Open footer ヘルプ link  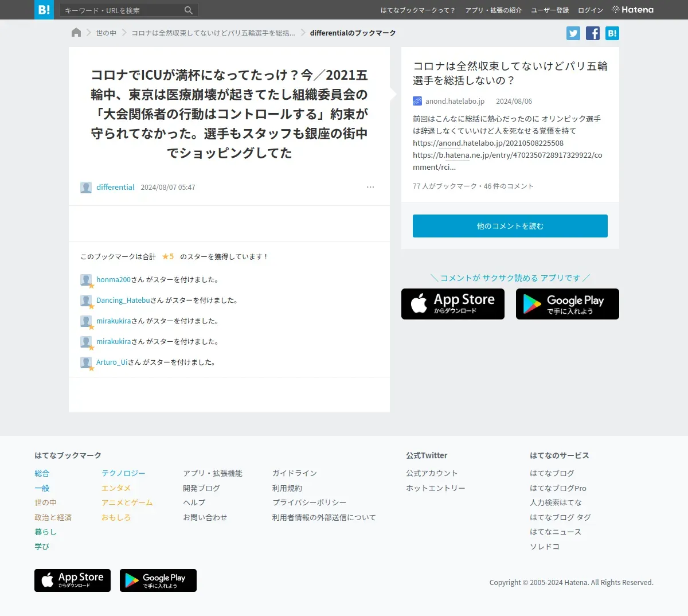194,502
